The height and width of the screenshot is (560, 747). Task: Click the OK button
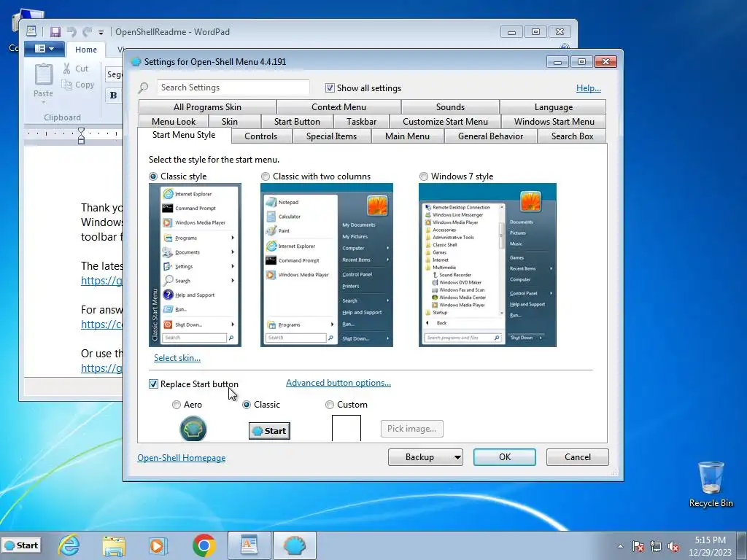(x=505, y=457)
